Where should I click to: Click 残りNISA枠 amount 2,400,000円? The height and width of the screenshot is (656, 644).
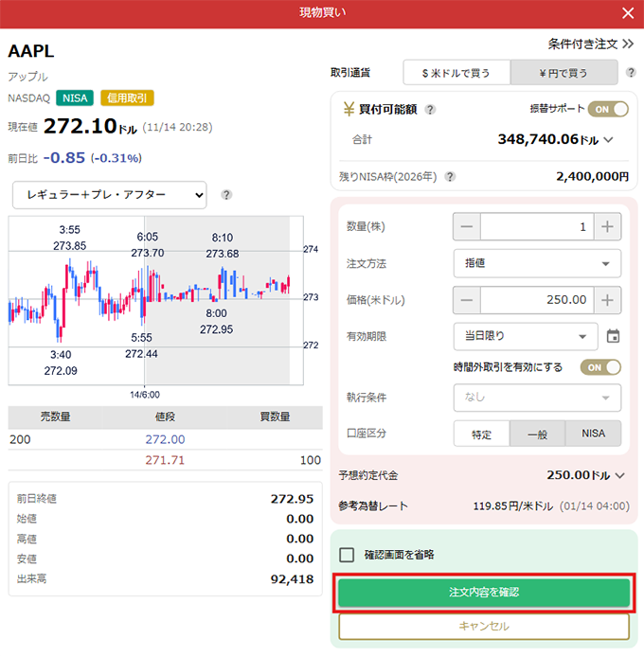pyautogui.click(x=592, y=177)
